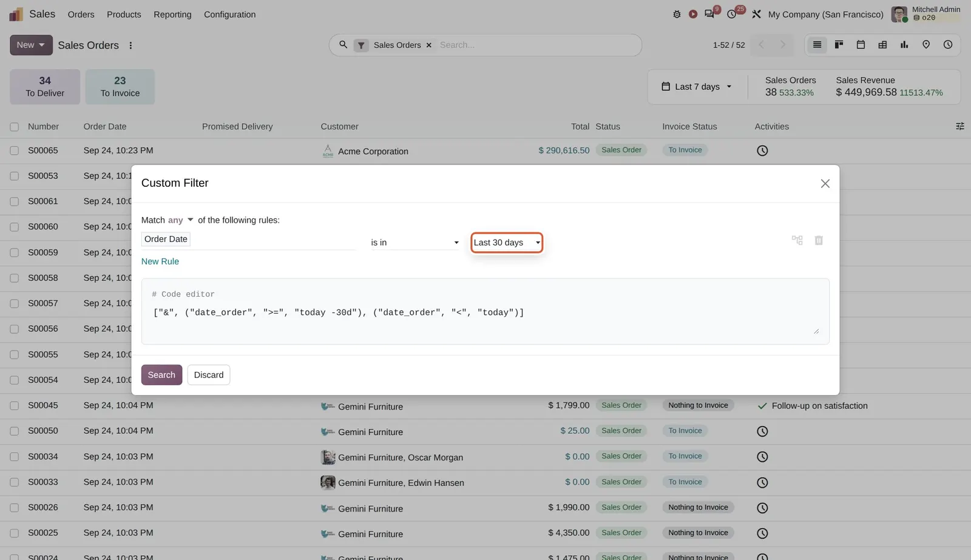Open customer Acme Corporation row
This screenshot has width=971, height=560.
coord(373,151)
